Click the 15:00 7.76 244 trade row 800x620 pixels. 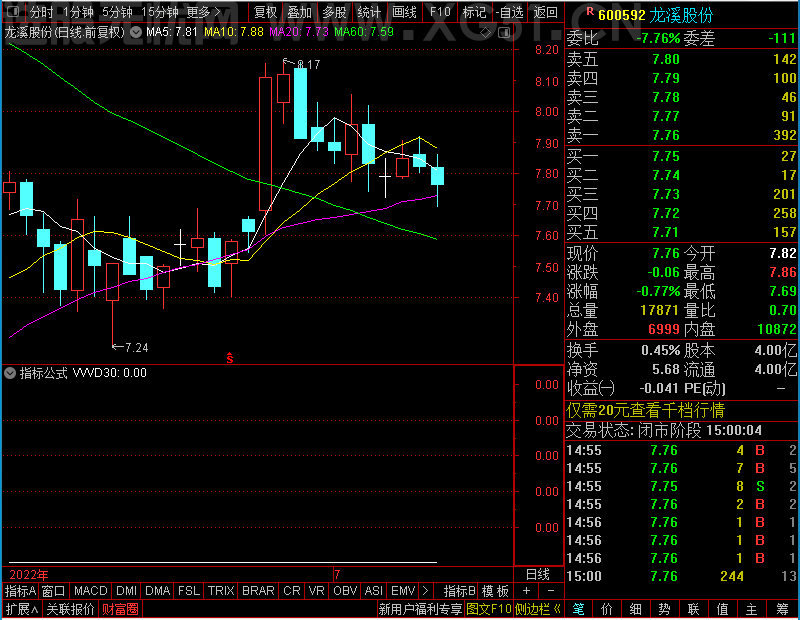point(682,576)
